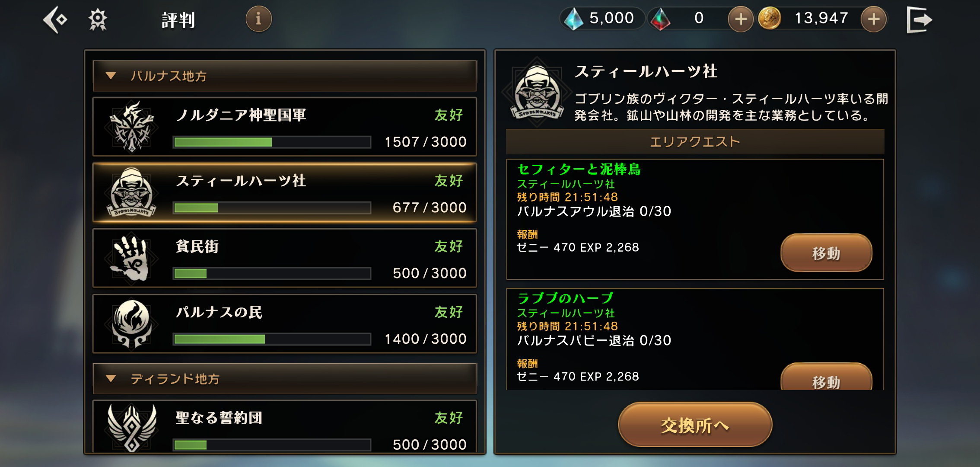
Task: Tap the blue crystal currency icon
Action: click(574, 19)
